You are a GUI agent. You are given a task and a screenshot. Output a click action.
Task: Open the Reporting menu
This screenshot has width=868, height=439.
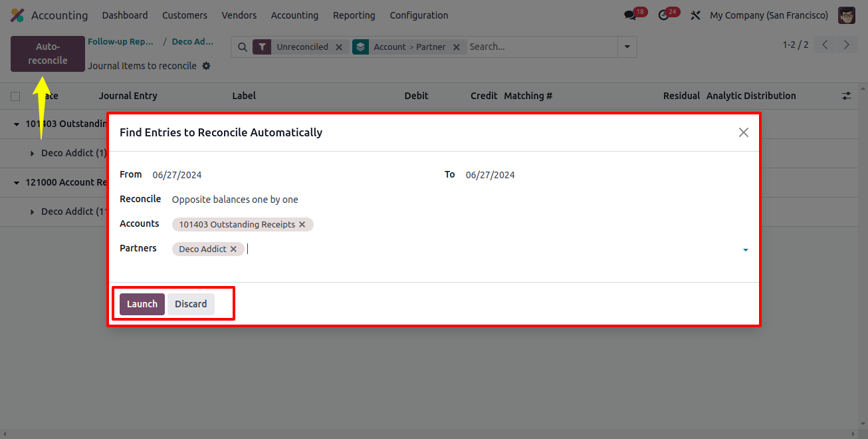(x=354, y=15)
